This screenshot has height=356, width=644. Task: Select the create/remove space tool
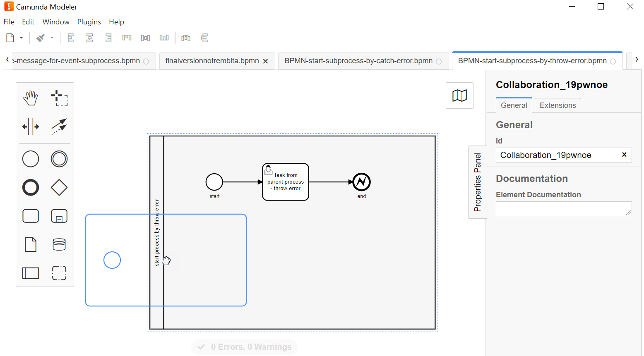coord(31,127)
